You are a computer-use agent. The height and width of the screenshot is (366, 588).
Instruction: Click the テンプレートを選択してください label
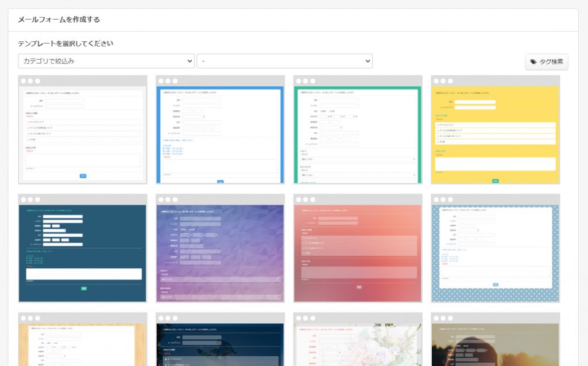(x=65, y=44)
